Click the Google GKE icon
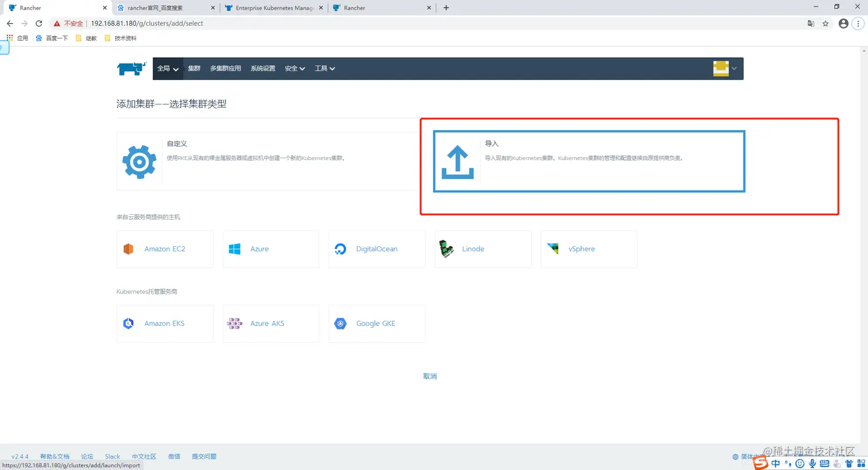Screen dimensions: 868x470 click(x=340, y=324)
